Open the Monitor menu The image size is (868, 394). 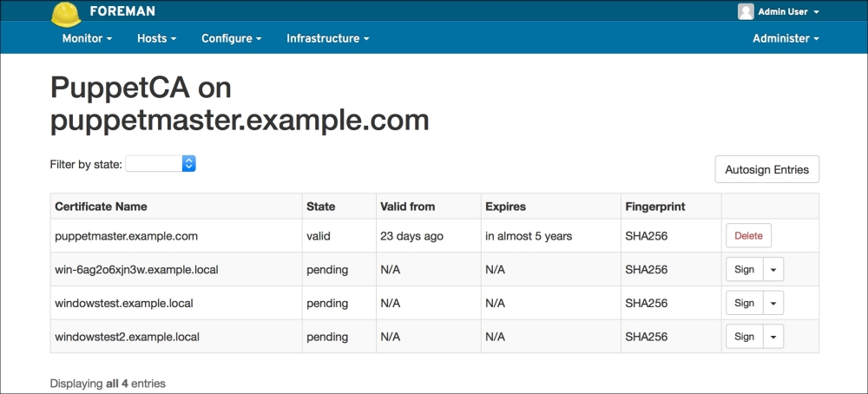tap(87, 38)
